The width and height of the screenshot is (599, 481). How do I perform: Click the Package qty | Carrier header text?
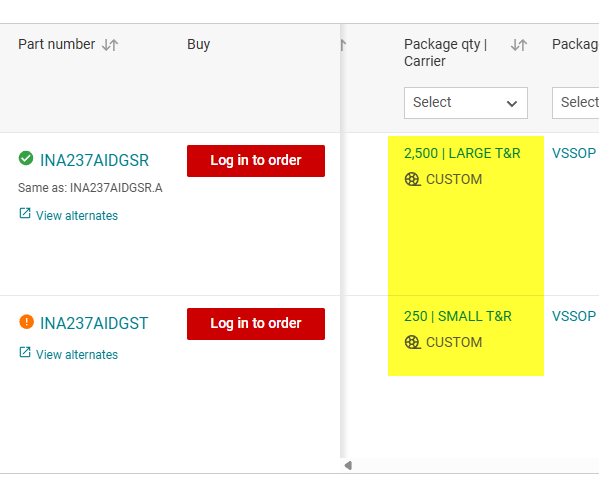[x=445, y=53]
